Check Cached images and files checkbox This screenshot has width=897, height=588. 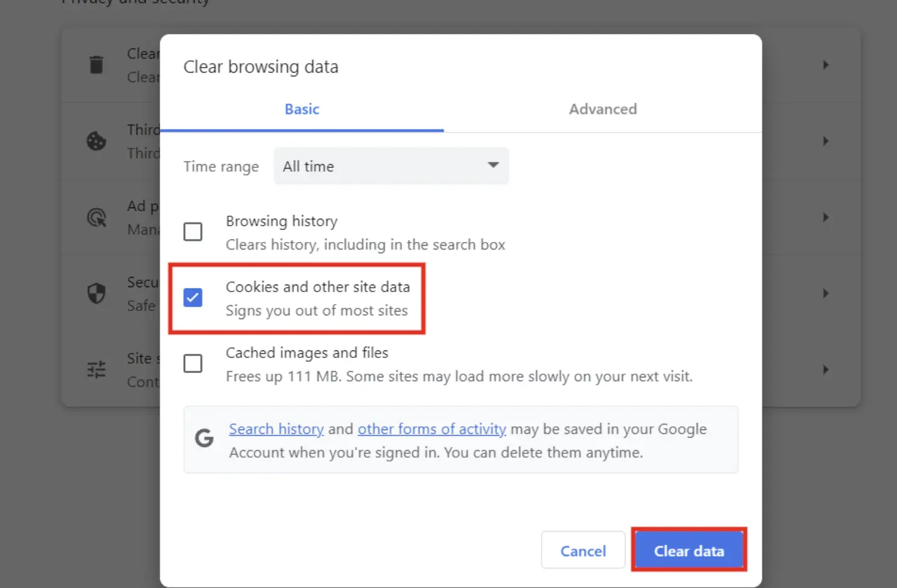point(193,364)
